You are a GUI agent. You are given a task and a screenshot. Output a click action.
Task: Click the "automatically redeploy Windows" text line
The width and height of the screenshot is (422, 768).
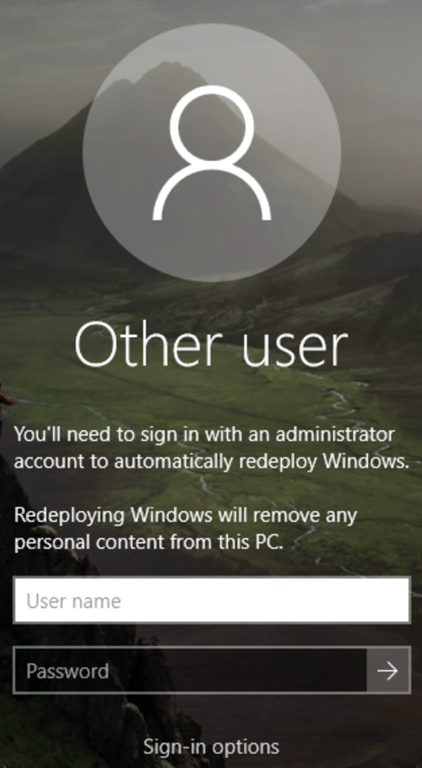click(211, 462)
